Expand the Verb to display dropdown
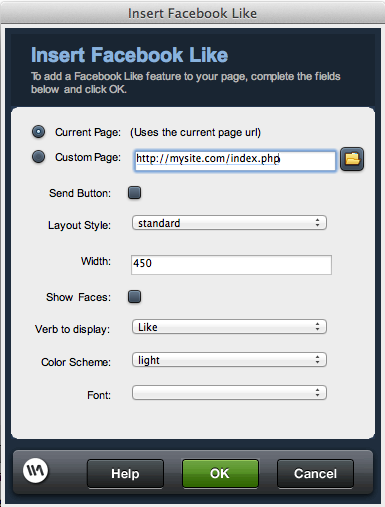Viewport: 385px width, 507px height. (x=229, y=327)
